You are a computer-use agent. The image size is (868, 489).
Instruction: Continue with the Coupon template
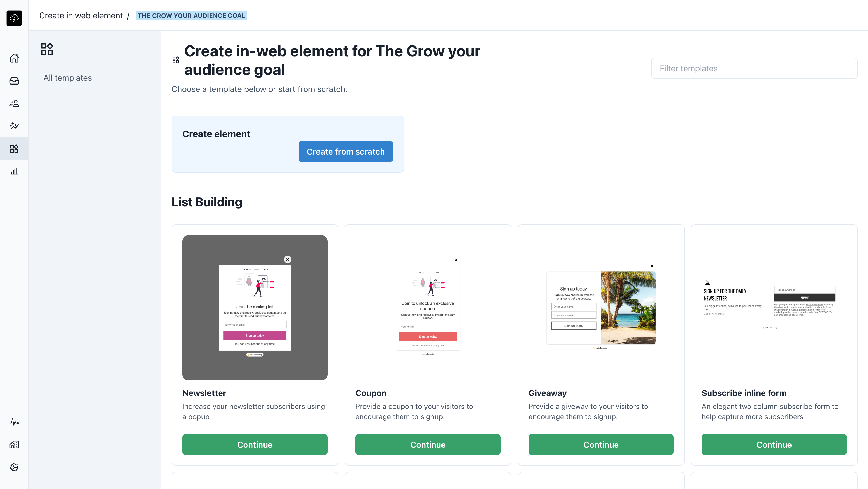tap(428, 445)
